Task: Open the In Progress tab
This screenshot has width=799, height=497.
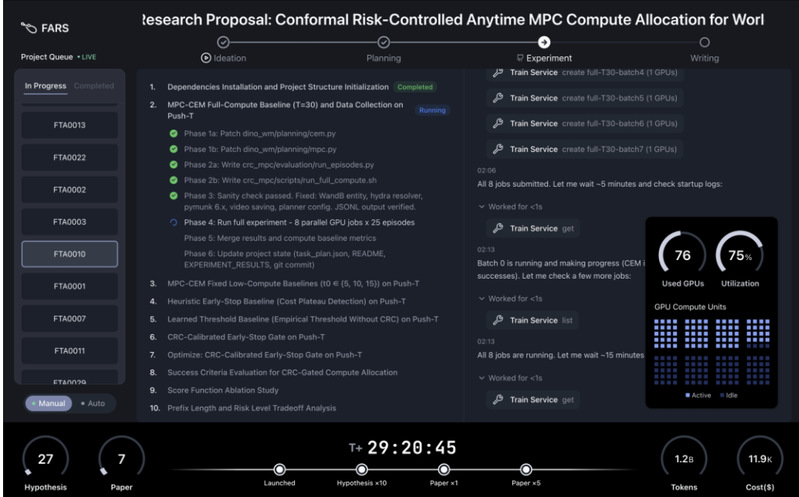Action: [45, 86]
